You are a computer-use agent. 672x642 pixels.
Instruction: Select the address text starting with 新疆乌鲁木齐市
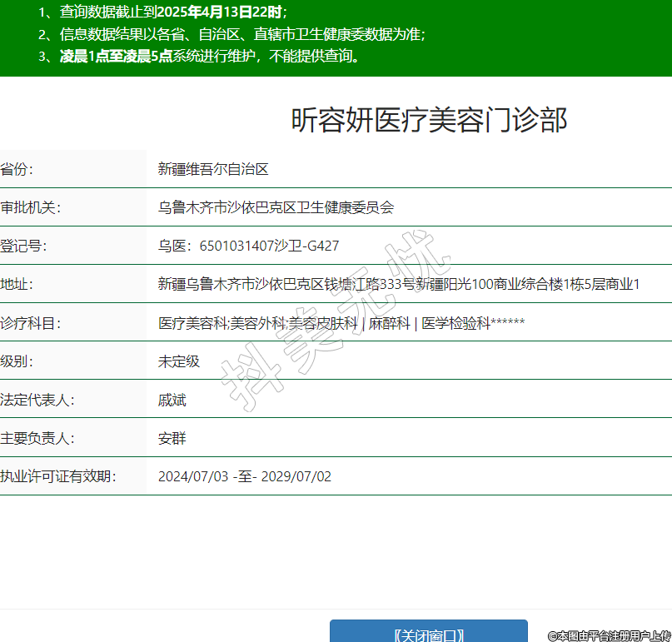pyautogui.click(x=399, y=284)
